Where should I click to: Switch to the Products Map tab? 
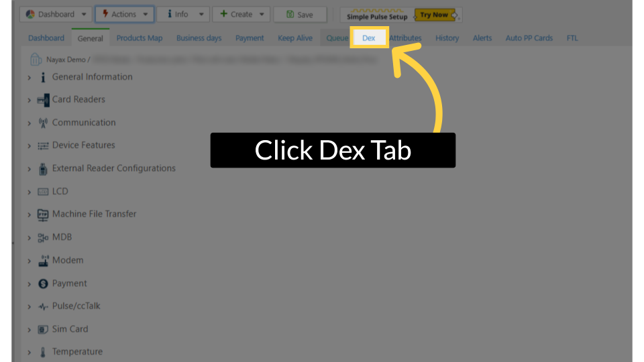click(140, 38)
